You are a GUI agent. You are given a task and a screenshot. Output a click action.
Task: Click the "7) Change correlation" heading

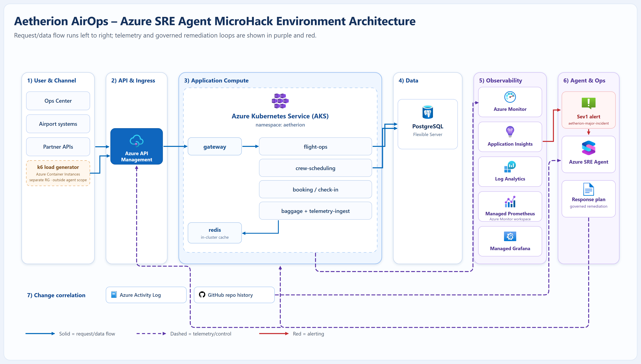point(56,295)
